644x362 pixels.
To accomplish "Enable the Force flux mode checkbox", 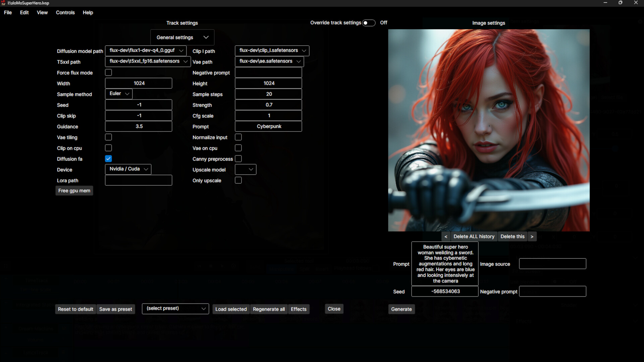I will 108,72.
